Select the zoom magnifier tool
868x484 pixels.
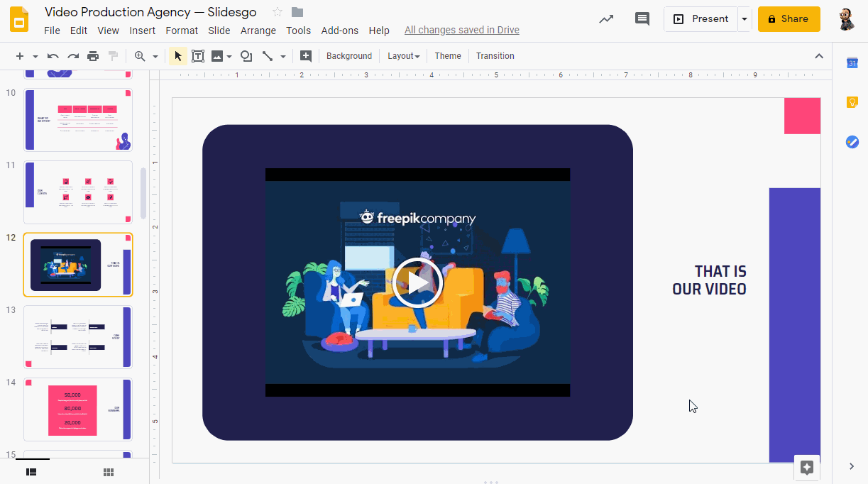140,56
